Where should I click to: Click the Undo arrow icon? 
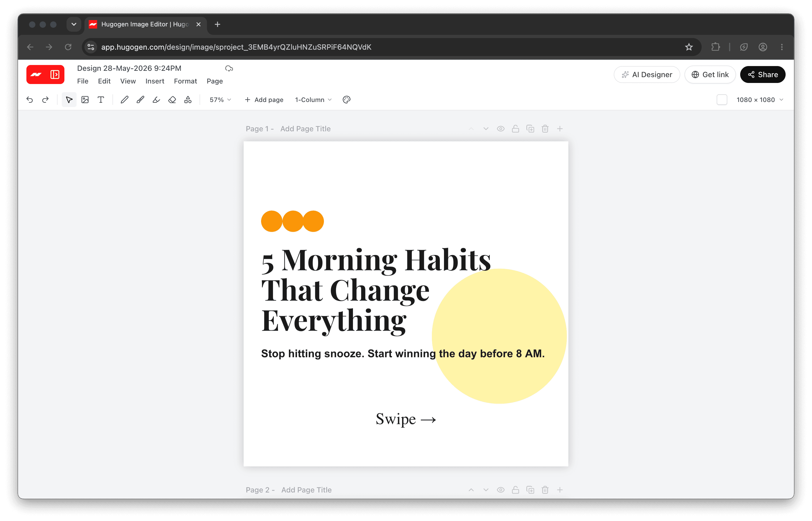coord(29,100)
